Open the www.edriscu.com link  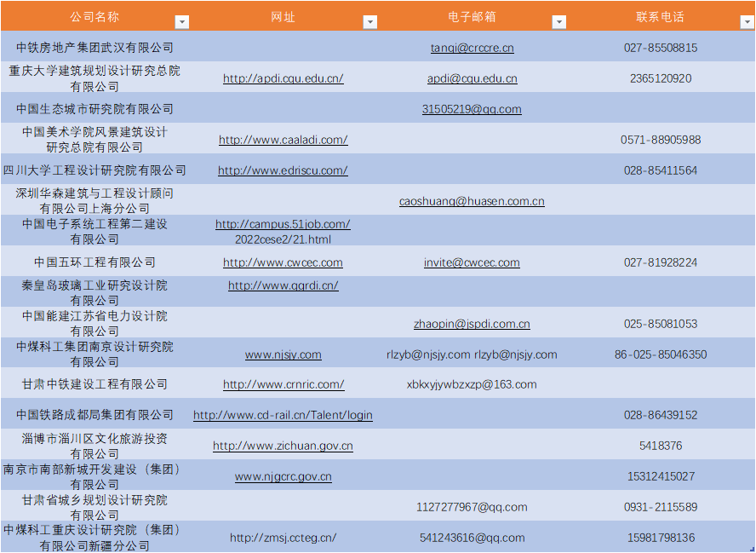283,170
